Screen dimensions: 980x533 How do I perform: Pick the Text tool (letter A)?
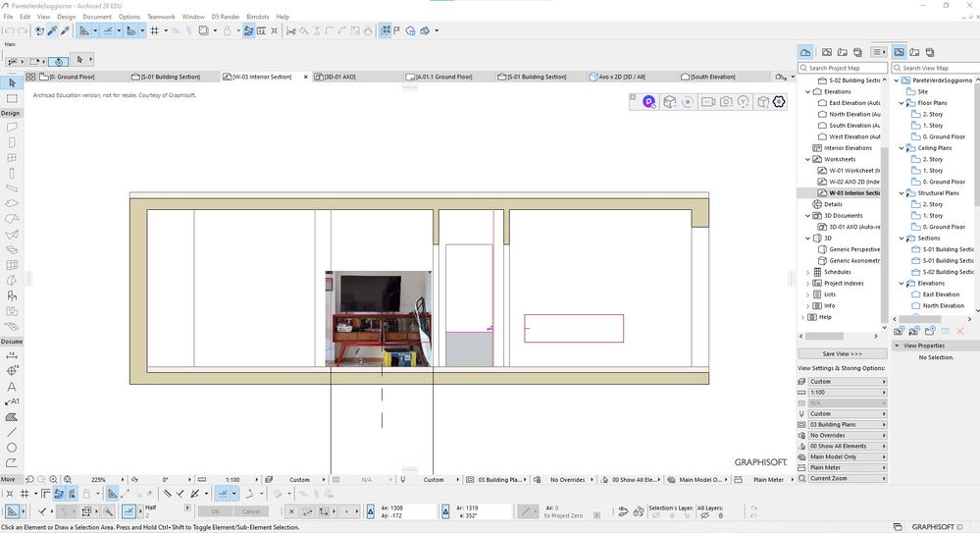tap(12, 387)
